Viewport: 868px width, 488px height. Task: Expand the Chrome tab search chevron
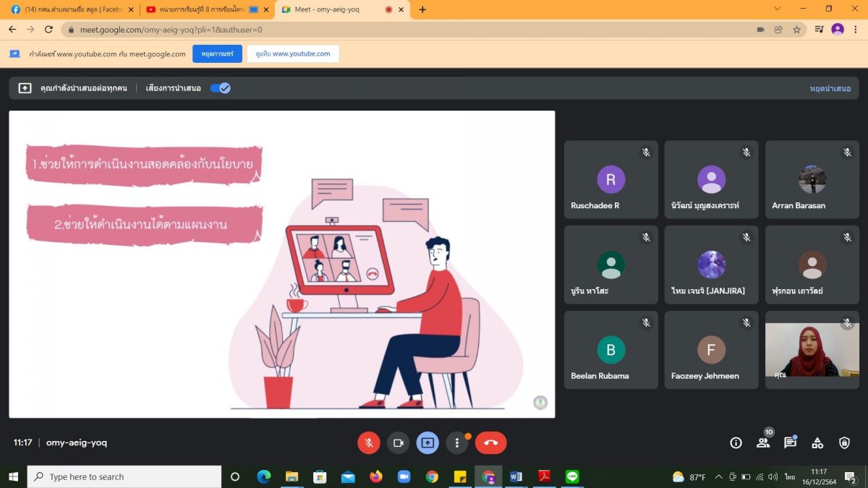(x=778, y=9)
